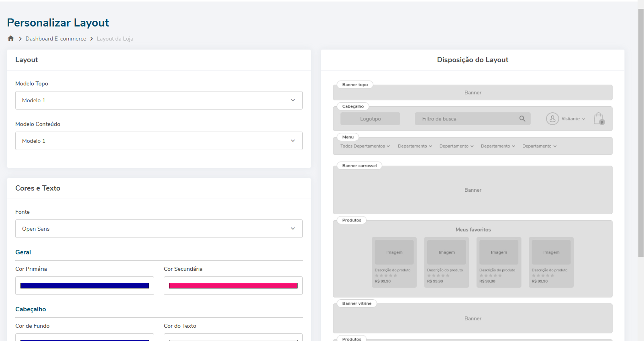This screenshot has height=341, width=644.
Task: Open the Modelo Conteúdo dropdown
Action: point(159,141)
